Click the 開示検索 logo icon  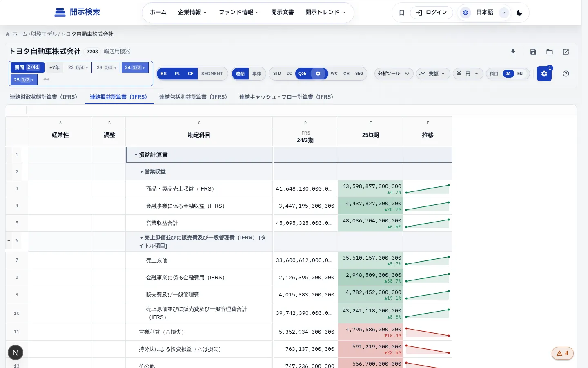pyautogui.click(x=60, y=12)
